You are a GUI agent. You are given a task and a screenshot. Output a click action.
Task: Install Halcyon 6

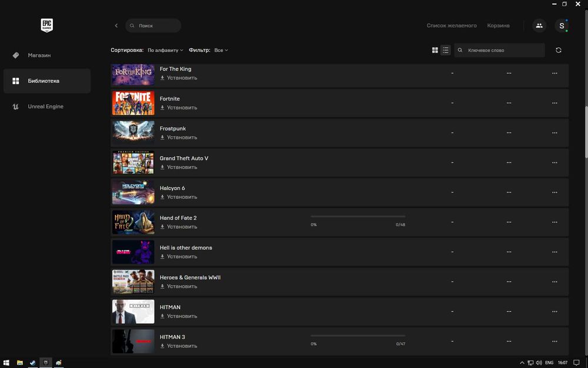point(179,197)
